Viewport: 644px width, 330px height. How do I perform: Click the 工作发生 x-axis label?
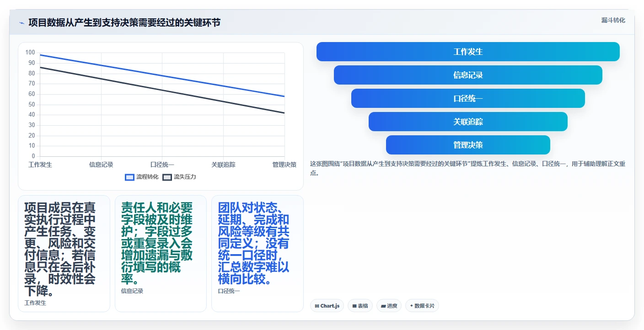40,165
